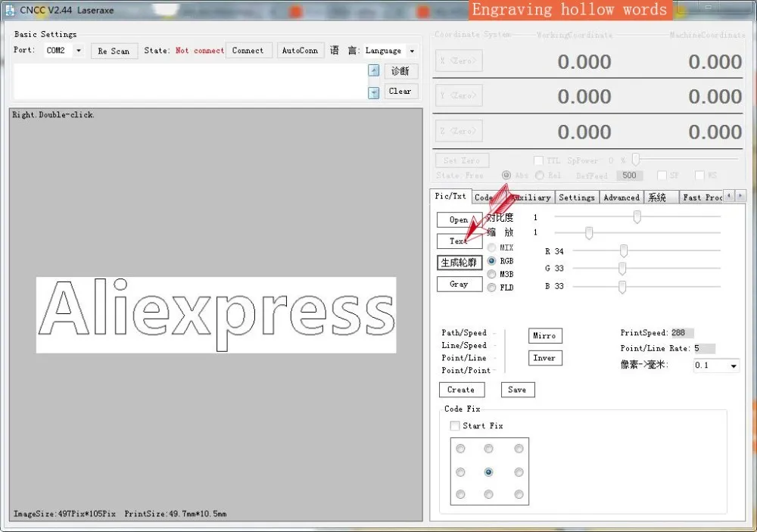Open the Advanced tab

[x=621, y=197]
